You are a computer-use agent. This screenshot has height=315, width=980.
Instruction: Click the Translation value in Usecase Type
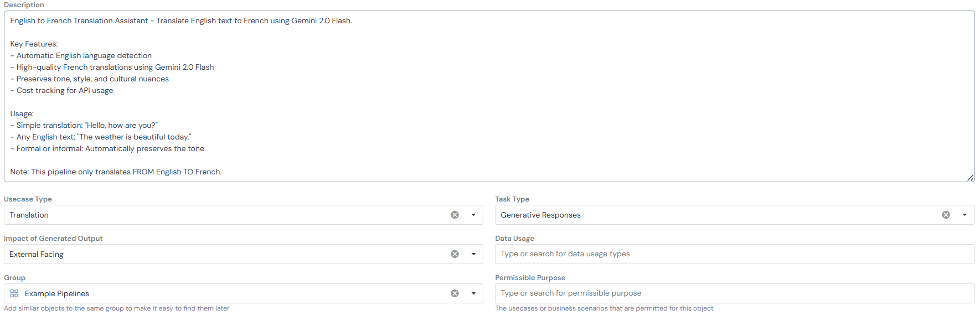(29, 215)
